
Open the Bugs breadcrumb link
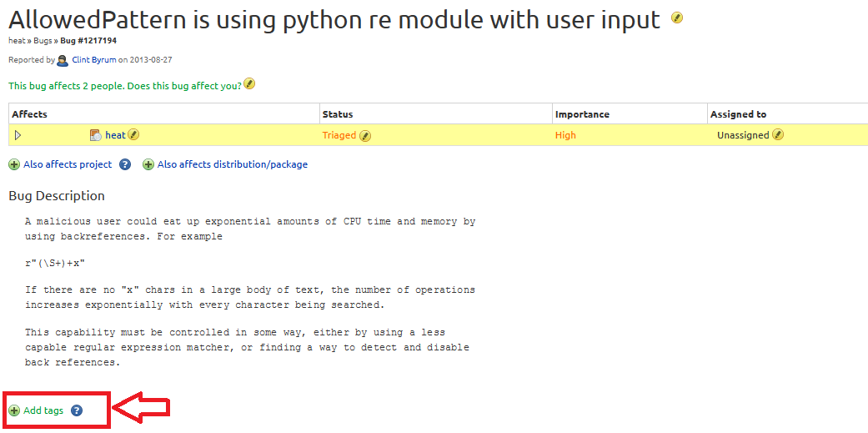point(43,40)
